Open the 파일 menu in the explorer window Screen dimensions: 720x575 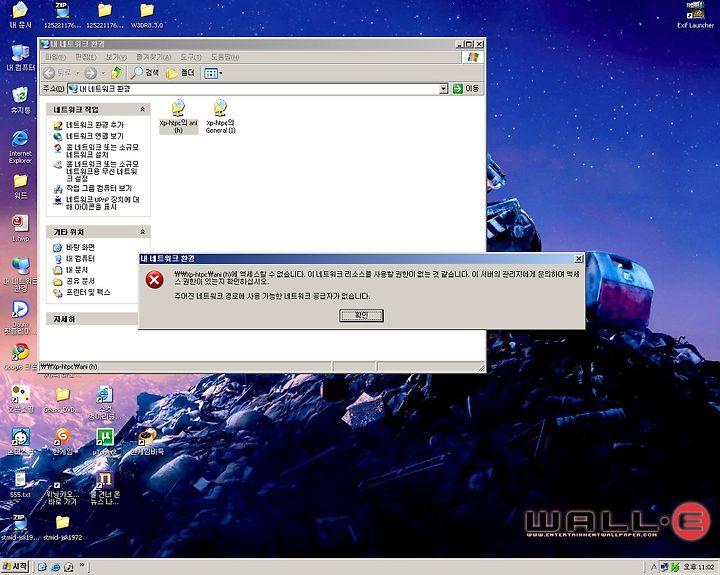(55, 57)
